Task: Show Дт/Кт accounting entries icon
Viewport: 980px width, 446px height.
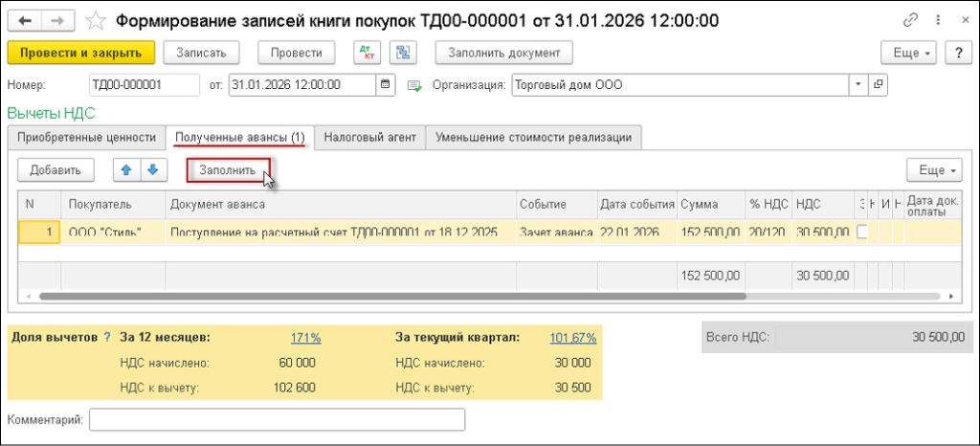Action: [366, 53]
